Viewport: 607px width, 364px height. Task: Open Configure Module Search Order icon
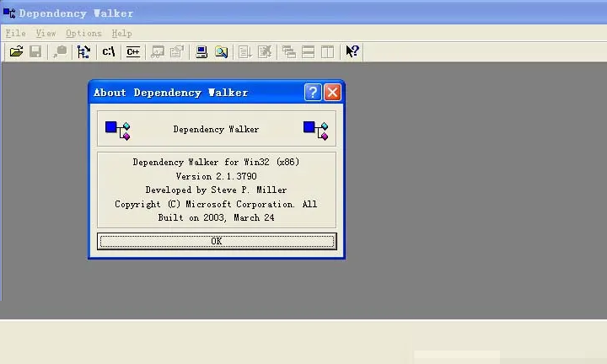click(x=222, y=51)
